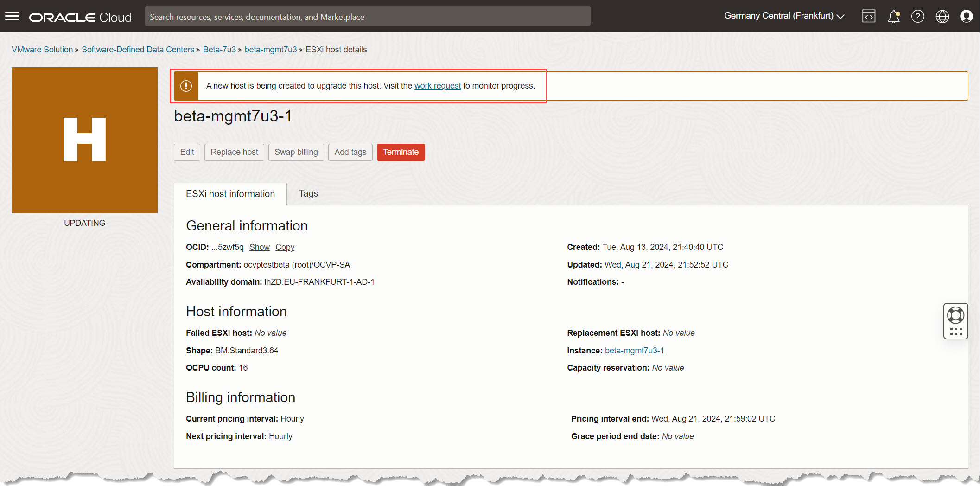The image size is (980, 486).
Task: Click the Edit button
Action: pyautogui.click(x=187, y=152)
